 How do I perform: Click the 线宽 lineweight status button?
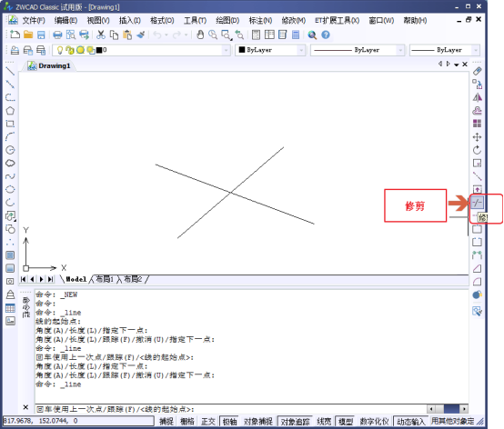(324, 421)
